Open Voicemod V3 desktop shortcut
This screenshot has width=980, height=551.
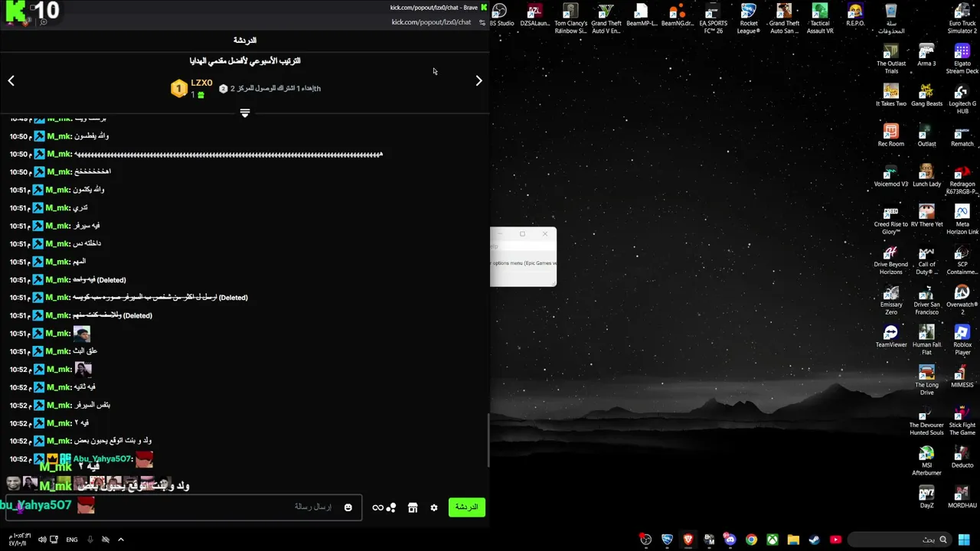click(x=891, y=176)
